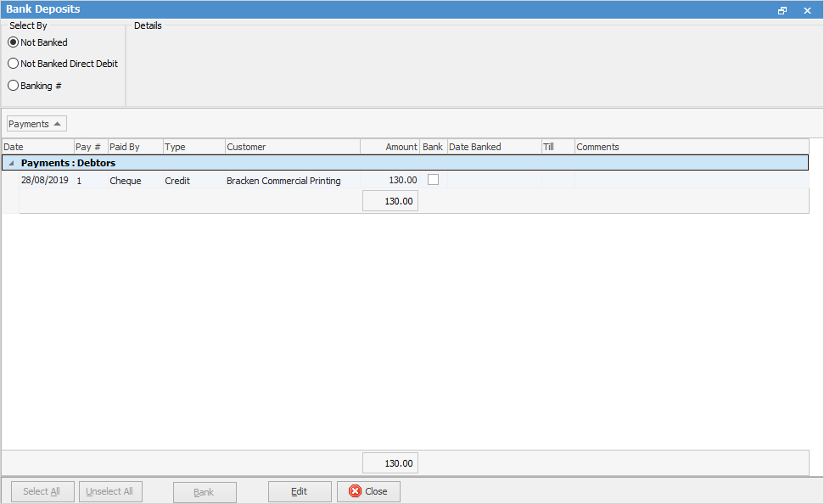Sort by the Date column header
The height and width of the screenshot is (504, 824).
point(38,147)
